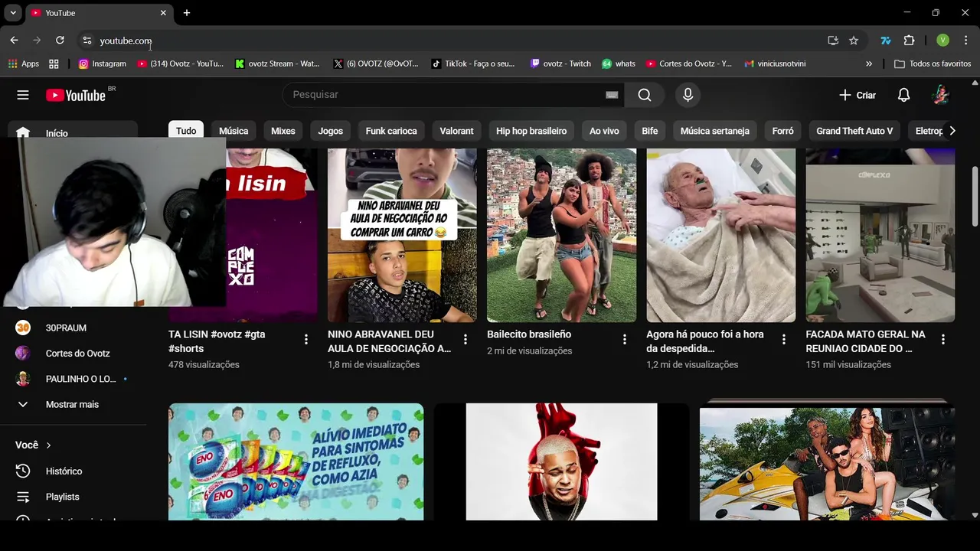Reload the page
The height and width of the screenshot is (551, 980).
60,41
